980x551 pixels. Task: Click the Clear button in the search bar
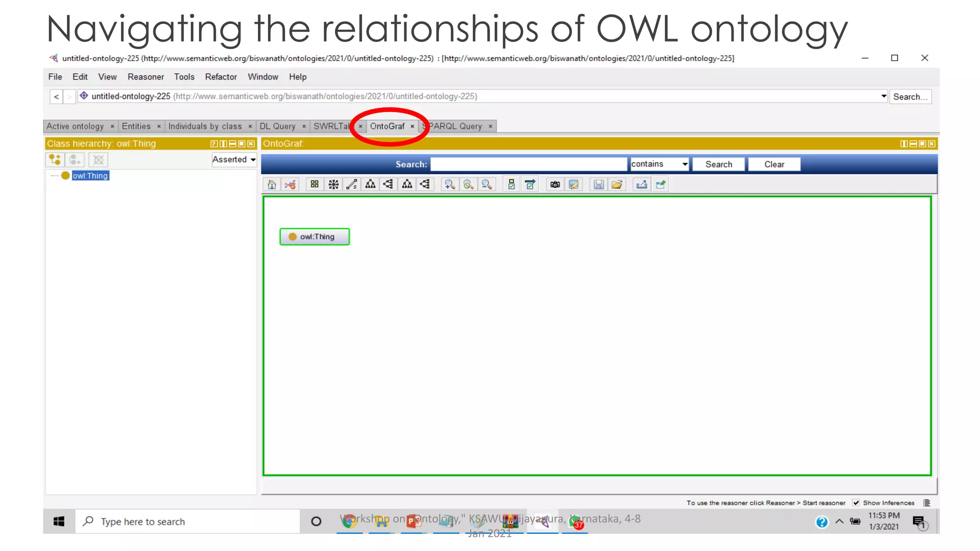pyautogui.click(x=774, y=164)
